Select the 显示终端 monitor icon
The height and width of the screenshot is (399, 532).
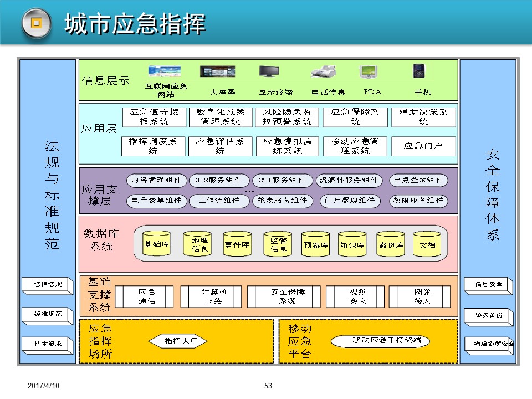[x=269, y=72]
